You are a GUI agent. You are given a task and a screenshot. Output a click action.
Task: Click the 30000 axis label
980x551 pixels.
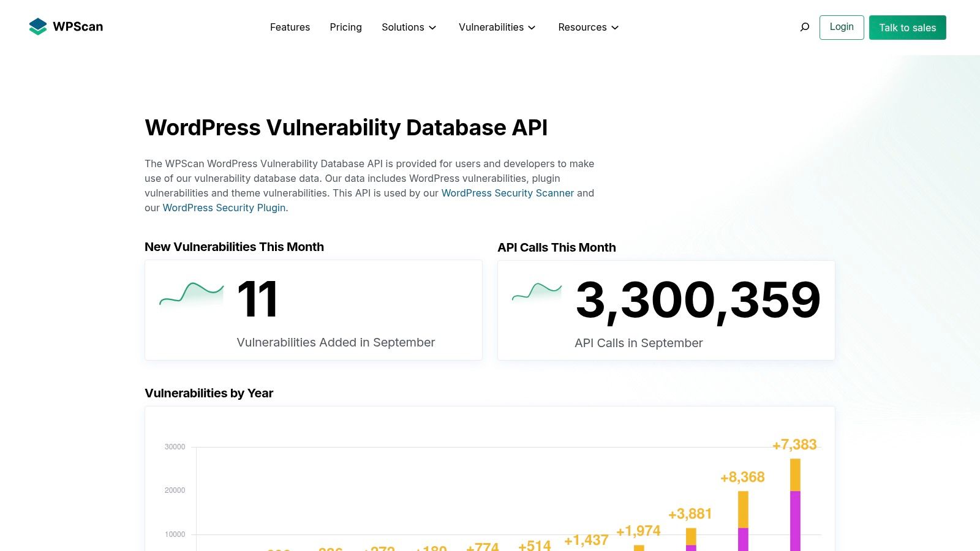pyautogui.click(x=175, y=447)
